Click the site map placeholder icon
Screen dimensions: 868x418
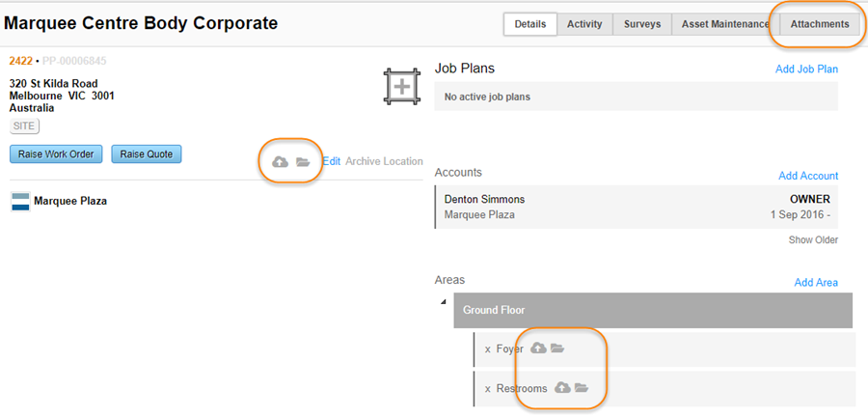(x=401, y=87)
